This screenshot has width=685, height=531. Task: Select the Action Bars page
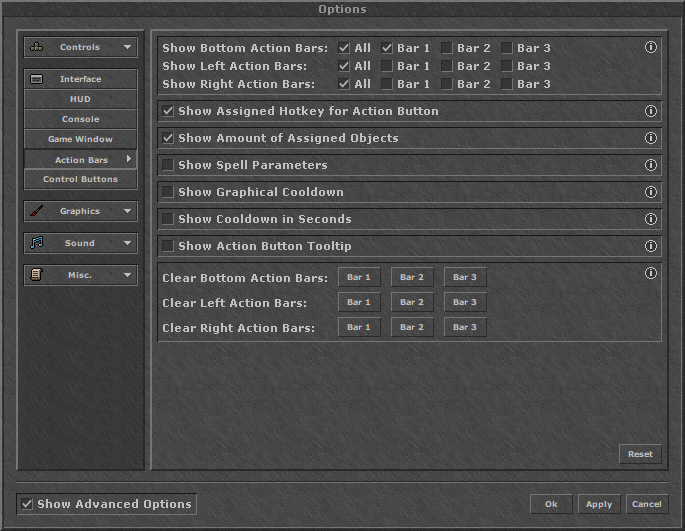click(80, 160)
